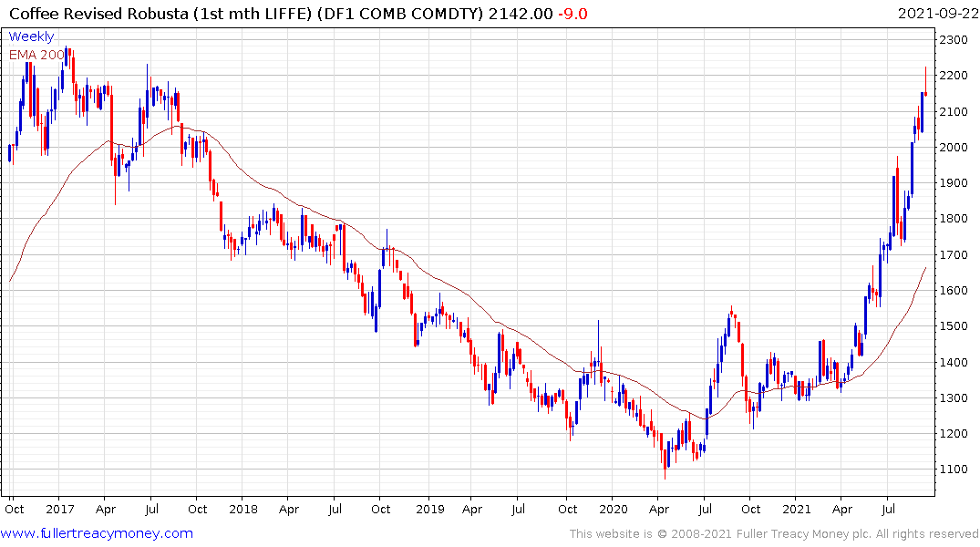Viewport: 980px width, 547px height.
Task: Click the EMA 200 indicator label
Action: coord(36,55)
